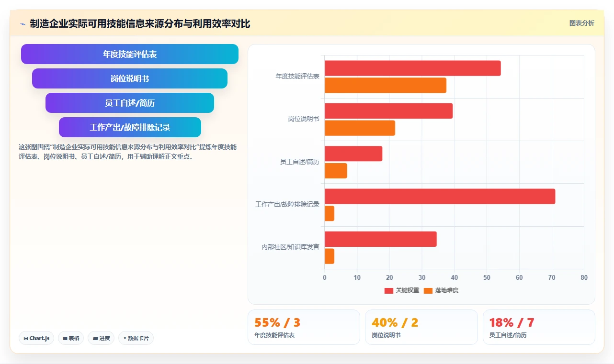Screen dimensions: 614x364
Task: Click the 40% / 2 data card
Action: [421, 327]
